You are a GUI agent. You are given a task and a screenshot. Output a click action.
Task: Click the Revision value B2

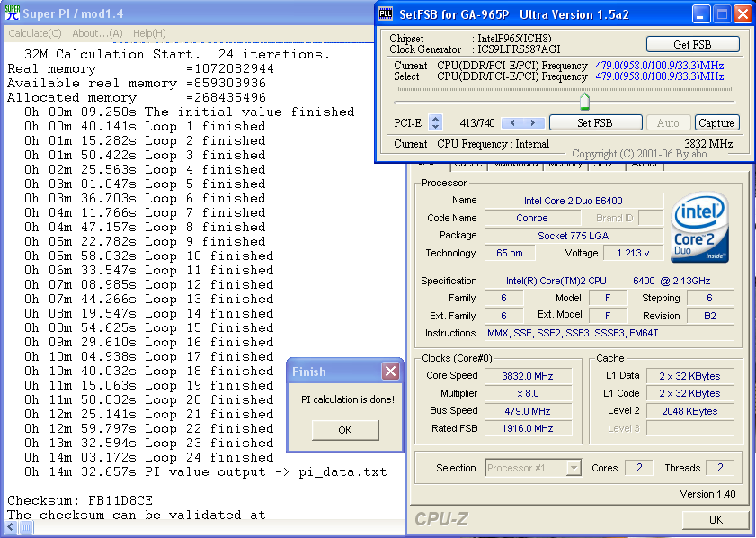(x=710, y=316)
